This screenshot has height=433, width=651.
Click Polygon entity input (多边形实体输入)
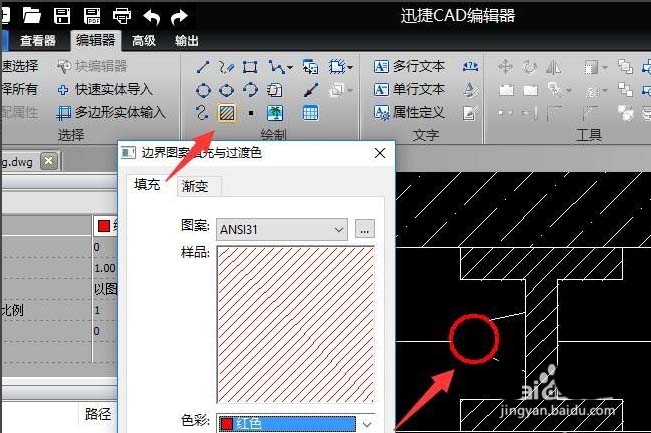tap(111, 113)
